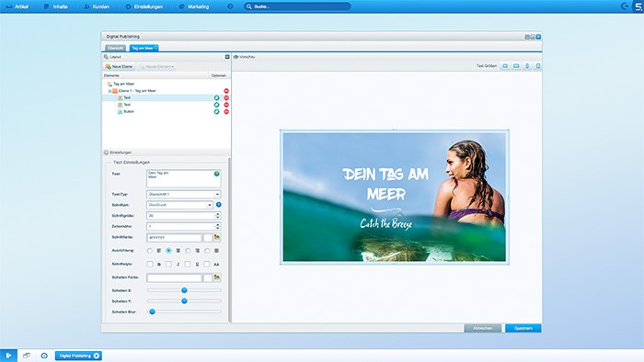Click the gear icon beside Einstellungen panel title
This screenshot has height=362, width=644.
pos(106,153)
